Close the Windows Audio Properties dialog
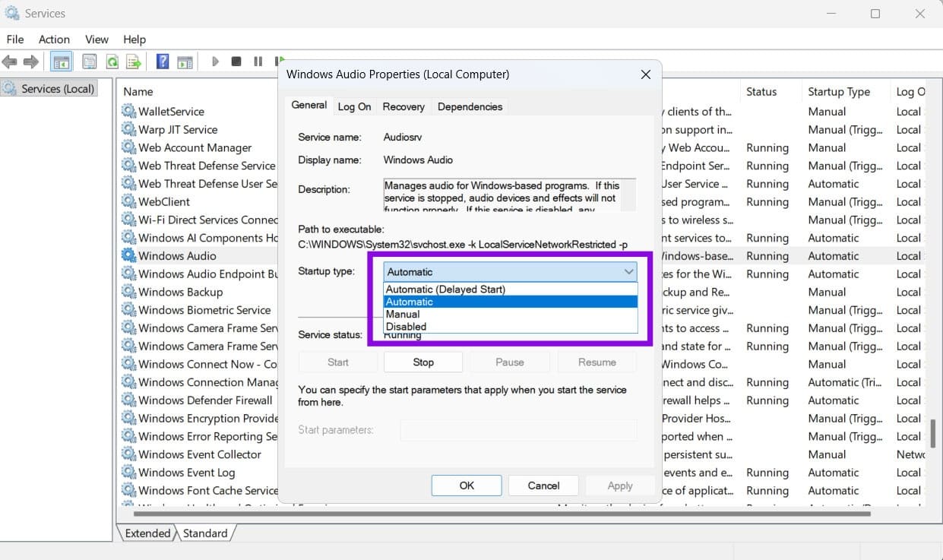 pos(646,74)
